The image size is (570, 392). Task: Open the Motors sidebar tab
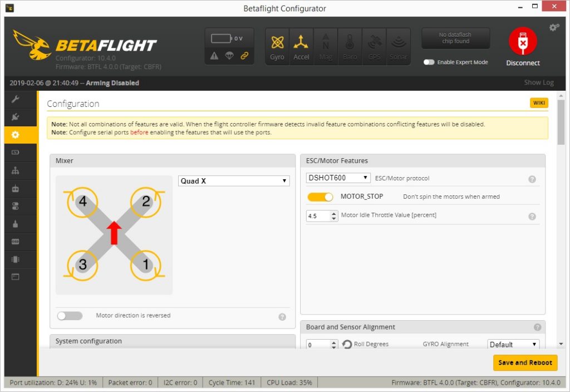(x=15, y=224)
